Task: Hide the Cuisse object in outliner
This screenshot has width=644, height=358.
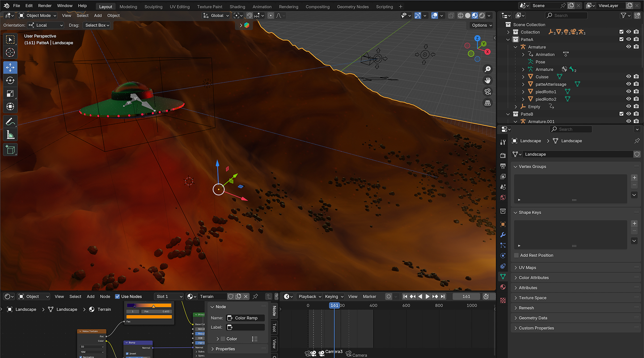Action: [628, 77]
